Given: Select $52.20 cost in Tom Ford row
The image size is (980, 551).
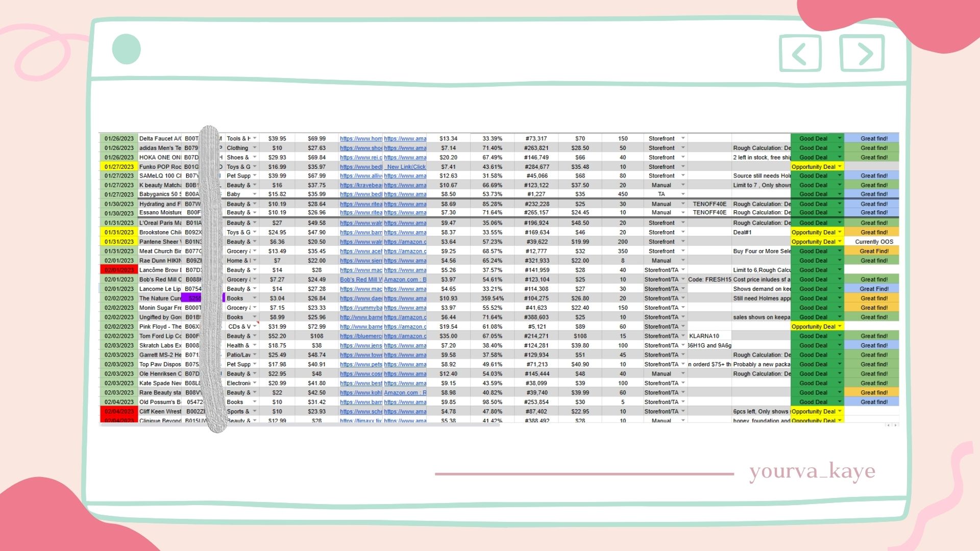Looking at the screenshot, I should click(x=277, y=336).
